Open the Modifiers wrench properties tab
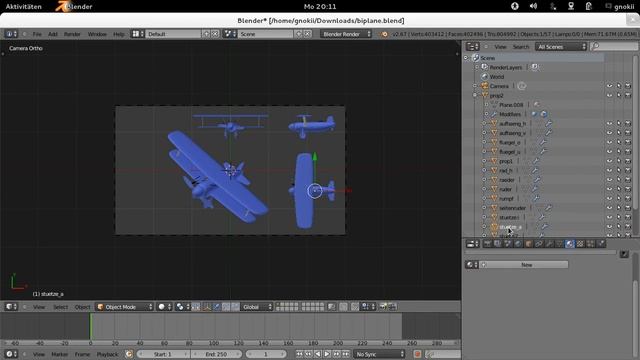This screenshot has width=640, height=360. [549, 244]
